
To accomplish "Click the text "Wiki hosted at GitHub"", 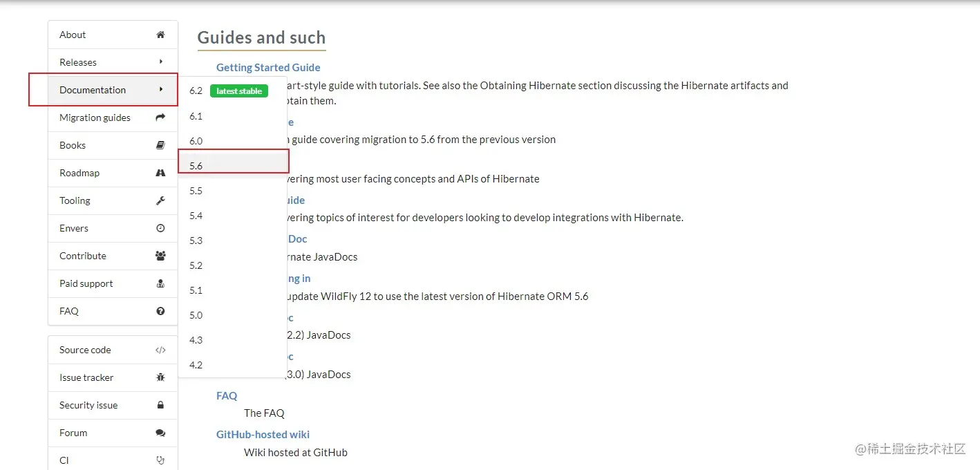I will 296,452.
